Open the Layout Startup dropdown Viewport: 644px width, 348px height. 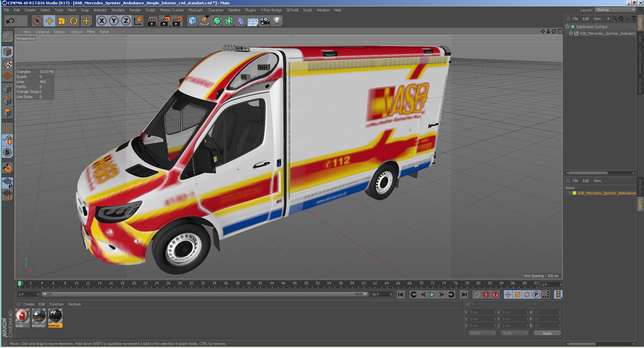(615, 10)
